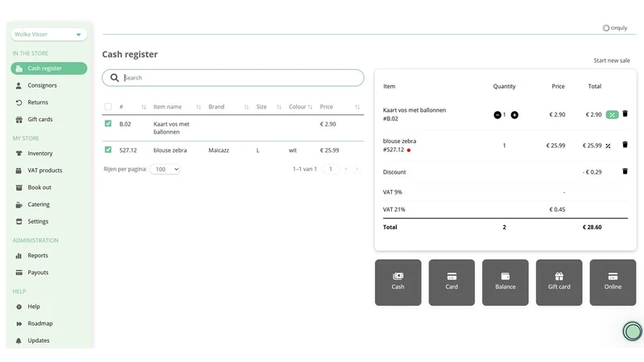The width and height of the screenshot is (644, 362).
Task: Click the Help info icon
Action: (x=19, y=306)
